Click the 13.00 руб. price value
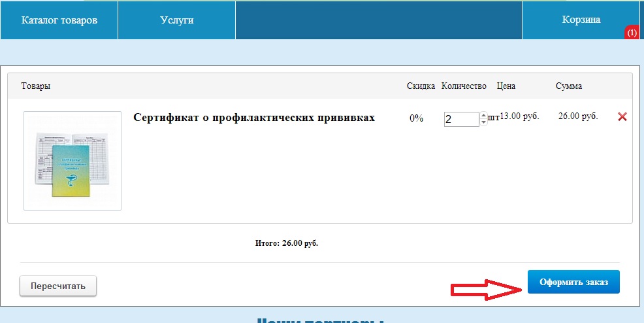Screen dimensions: 644x323 519,116
